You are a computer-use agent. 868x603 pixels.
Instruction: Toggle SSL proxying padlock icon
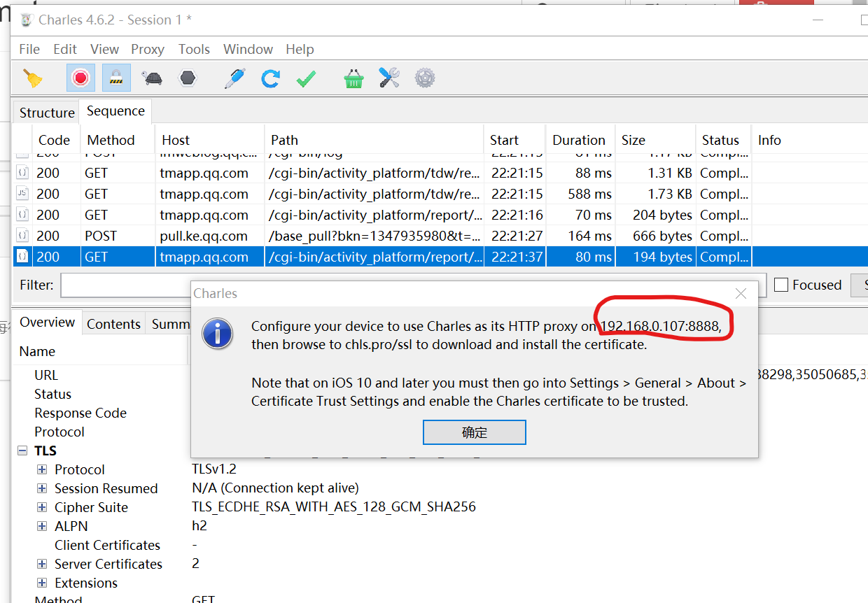tap(116, 78)
